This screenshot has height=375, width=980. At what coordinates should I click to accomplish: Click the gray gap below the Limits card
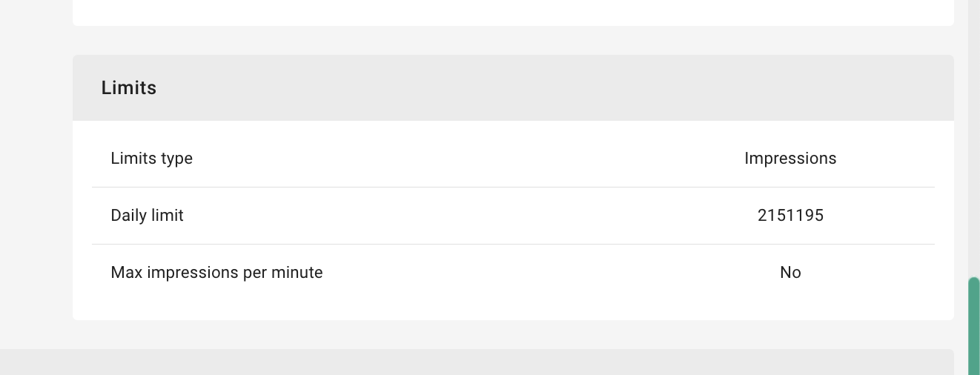point(513,335)
